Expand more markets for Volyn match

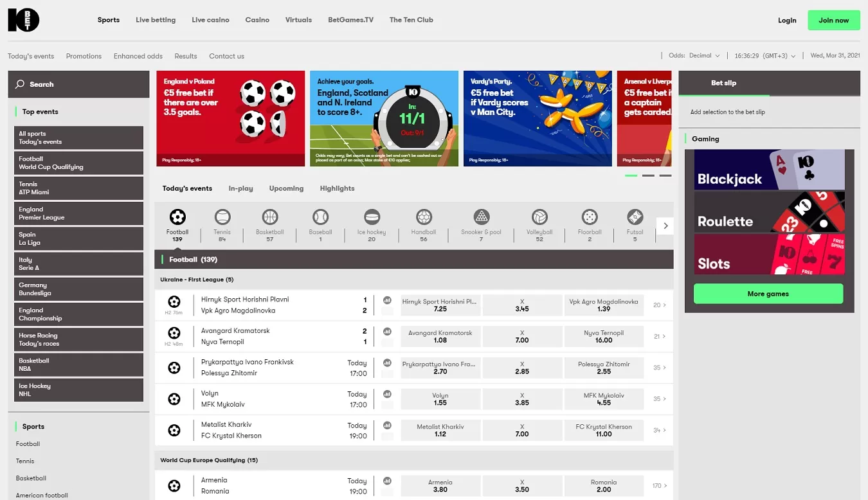pos(660,399)
